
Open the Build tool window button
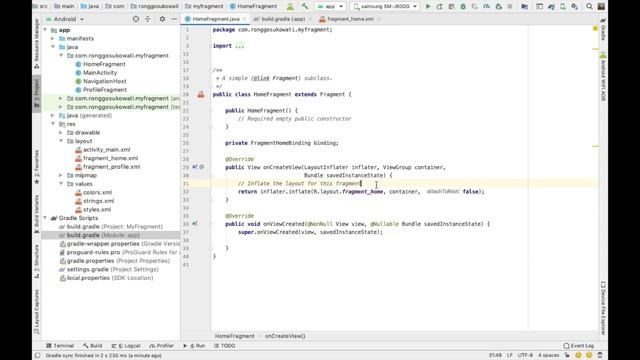(92, 346)
